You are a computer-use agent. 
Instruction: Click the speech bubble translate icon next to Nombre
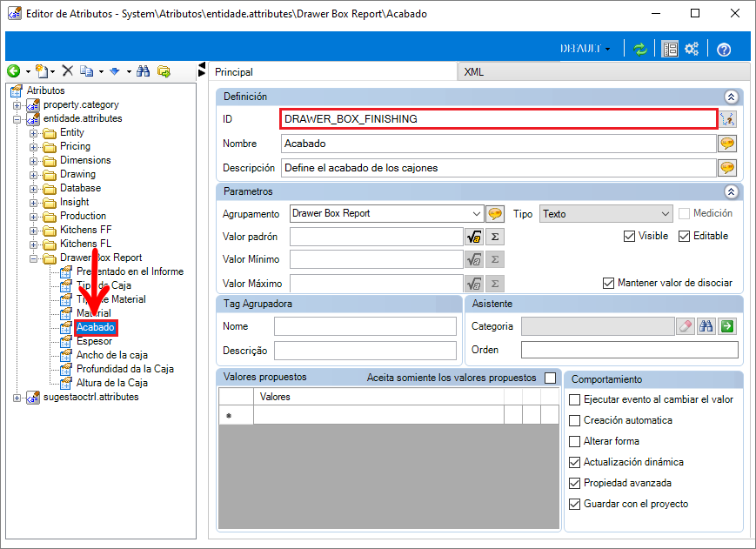coord(726,144)
